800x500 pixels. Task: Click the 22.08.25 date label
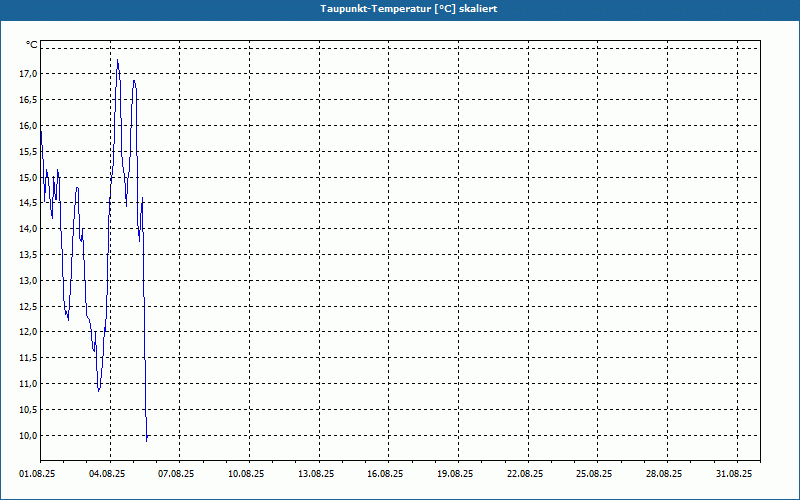(525, 474)
